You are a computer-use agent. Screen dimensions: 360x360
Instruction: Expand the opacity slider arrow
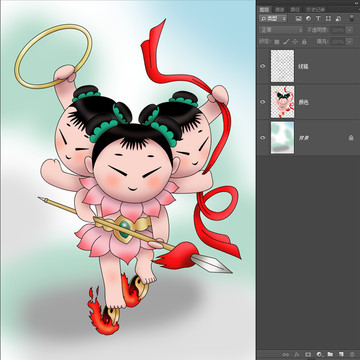[x=349, y=30]
